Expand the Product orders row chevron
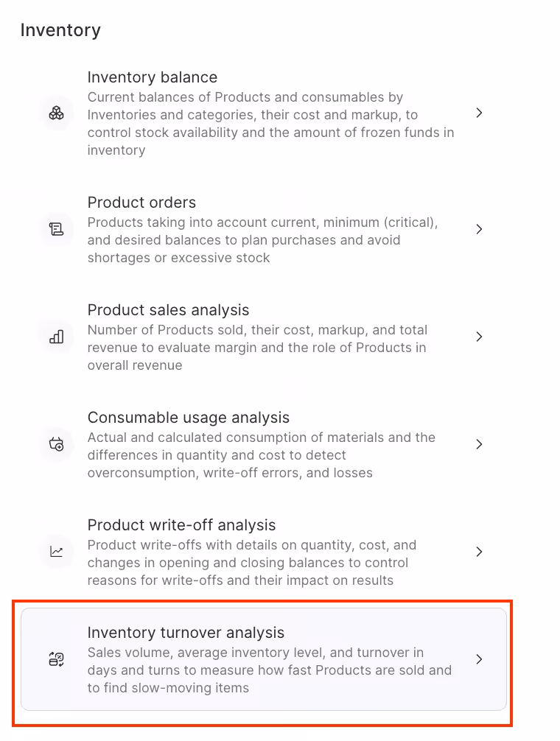This screenshot has width=560, height=741. click(479, 229)
